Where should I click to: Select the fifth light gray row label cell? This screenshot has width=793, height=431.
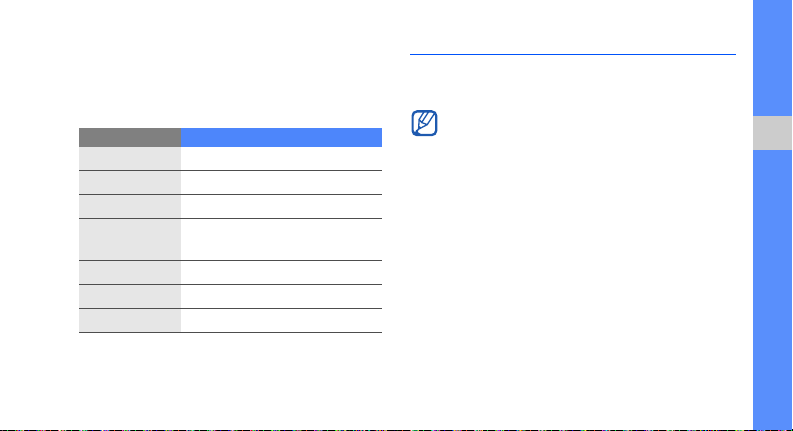click(x=130, y=273)
